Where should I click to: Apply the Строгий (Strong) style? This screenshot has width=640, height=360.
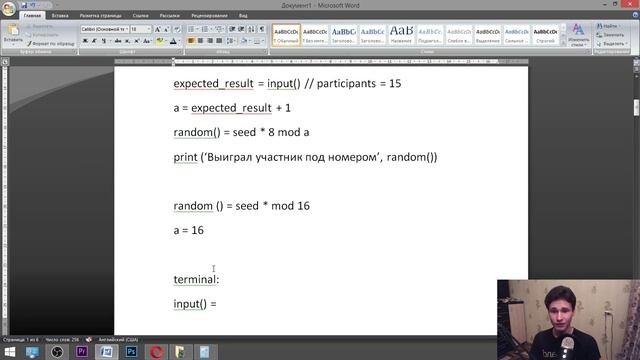[x=545, y=35]
